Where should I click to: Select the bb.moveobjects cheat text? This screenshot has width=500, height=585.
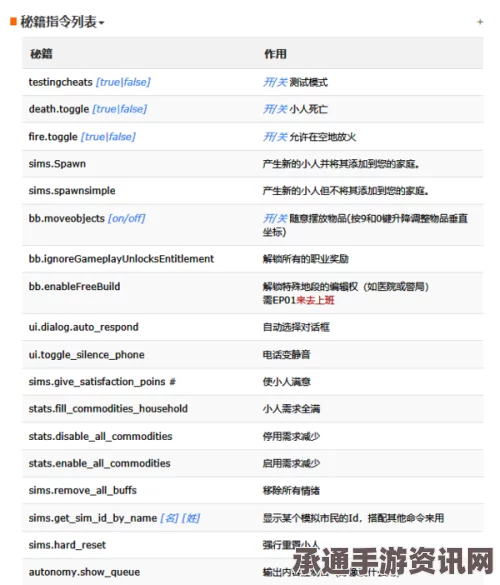click(x=67, y=218)
